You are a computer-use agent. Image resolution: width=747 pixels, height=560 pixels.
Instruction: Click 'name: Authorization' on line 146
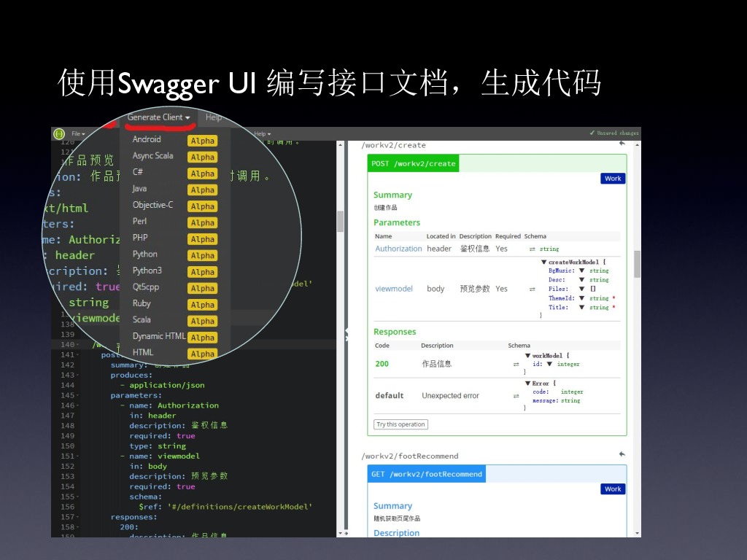click(x=174, y=405)
